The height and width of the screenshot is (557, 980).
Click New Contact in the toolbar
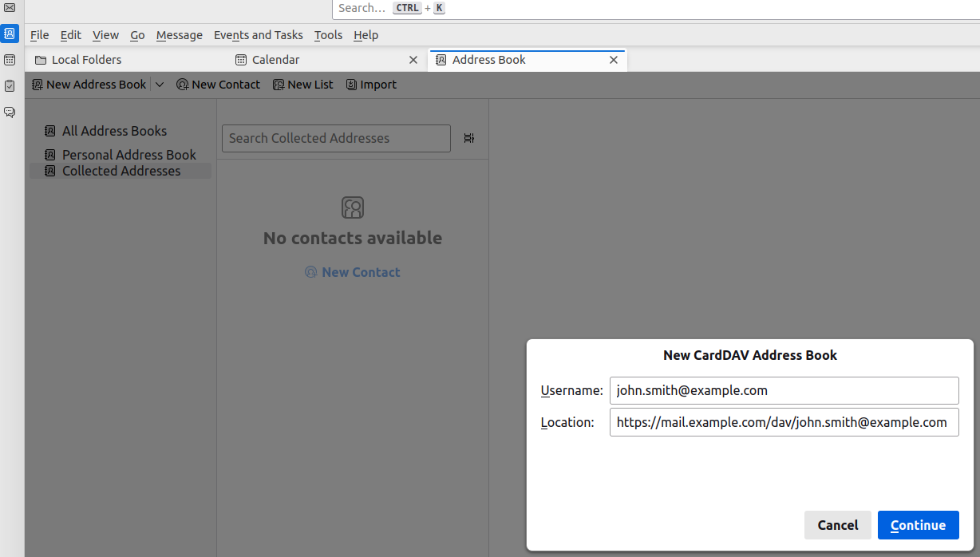coord(218,85)
